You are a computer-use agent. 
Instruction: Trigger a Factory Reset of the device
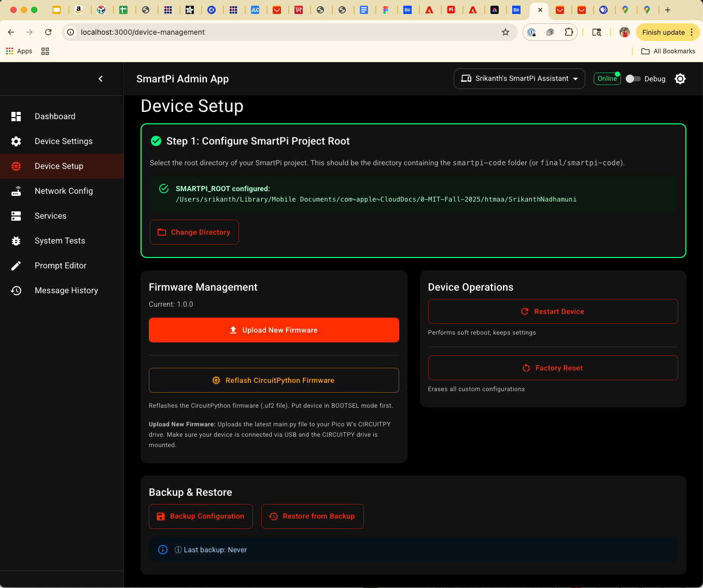tap(553, 368)
